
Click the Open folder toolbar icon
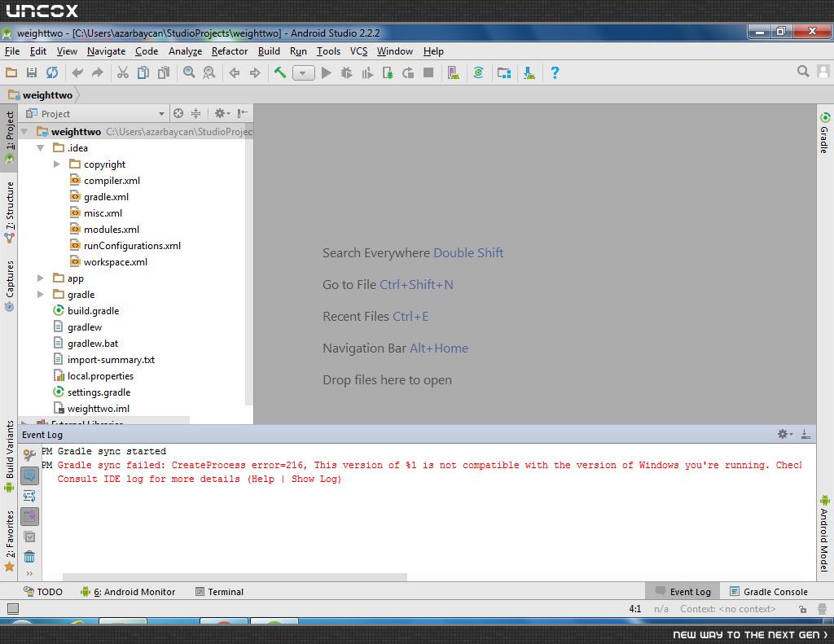[11, 72]
